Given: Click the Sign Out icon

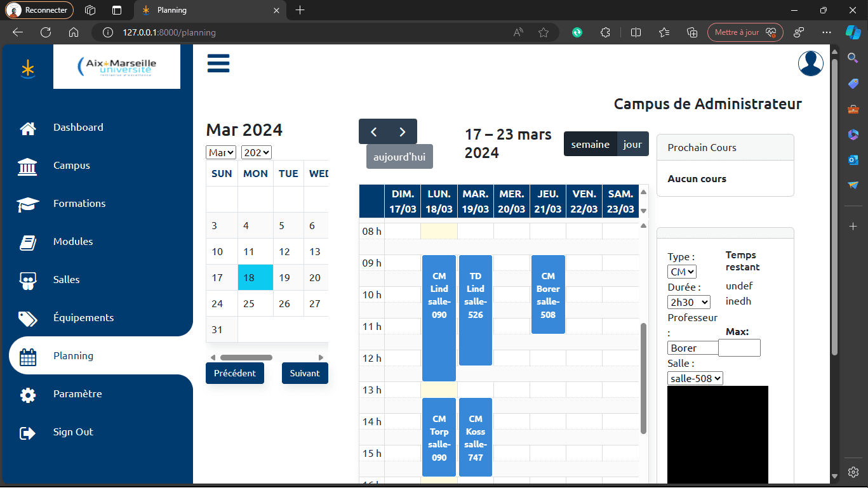Looking at the screenshot, I should tap(28, 433).
